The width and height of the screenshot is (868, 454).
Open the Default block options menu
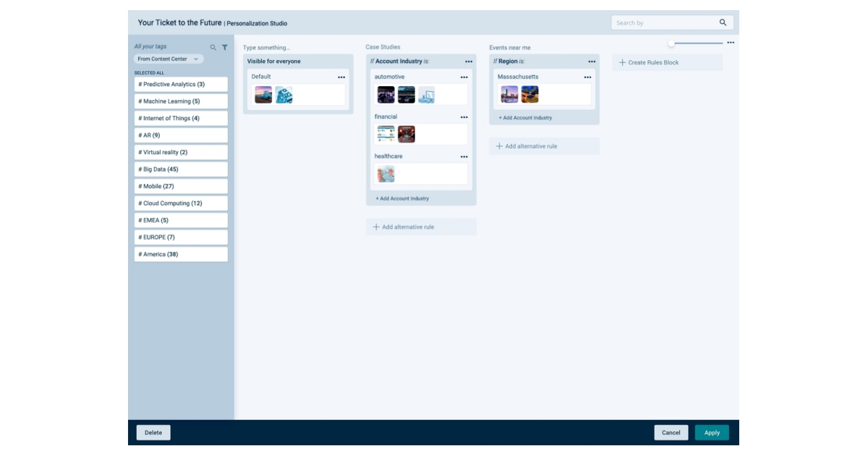[342, 75]
